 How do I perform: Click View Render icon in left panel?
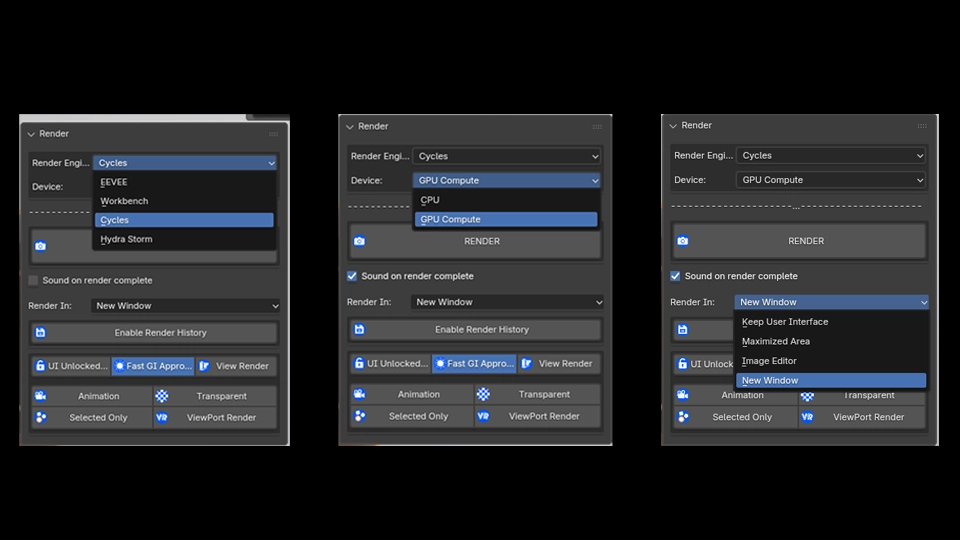(x=204, y=366)
